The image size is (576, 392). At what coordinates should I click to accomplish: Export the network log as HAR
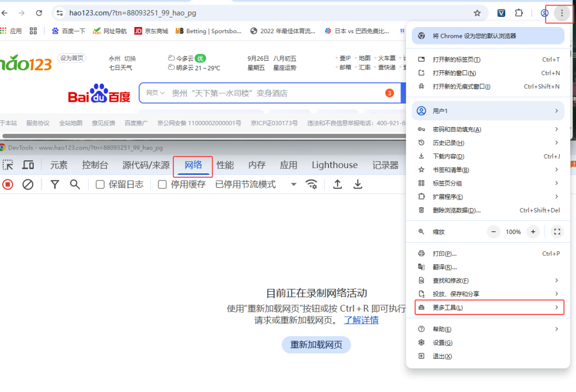[358, 184]
